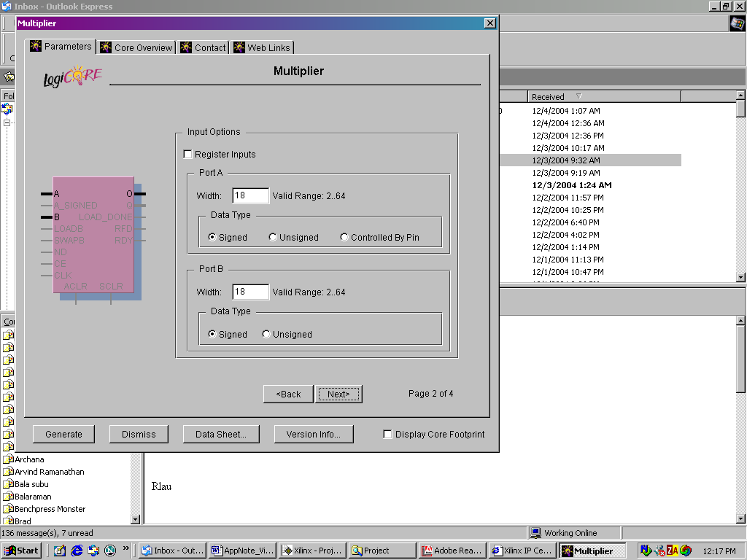Expand the hidden quick launch icons chevron

[126, 548]
